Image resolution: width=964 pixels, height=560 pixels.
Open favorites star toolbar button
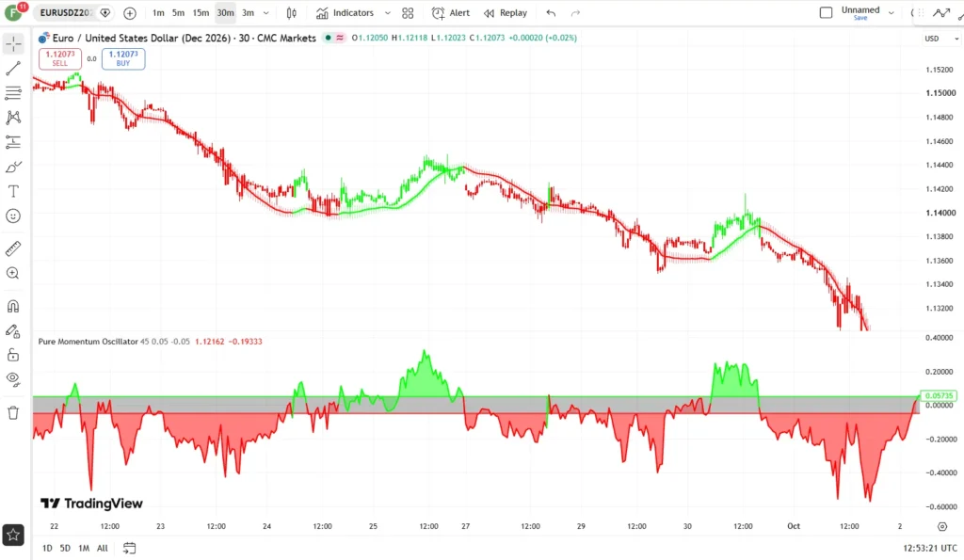click(x=13, y=535)
